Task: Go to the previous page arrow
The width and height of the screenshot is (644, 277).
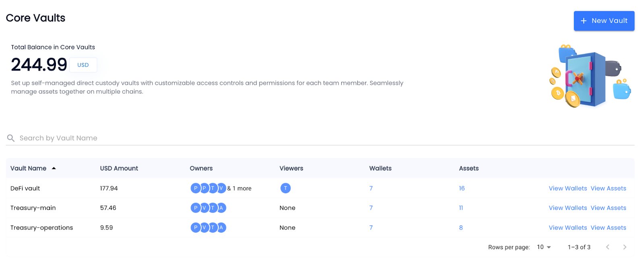Action: tap(608, 247)
